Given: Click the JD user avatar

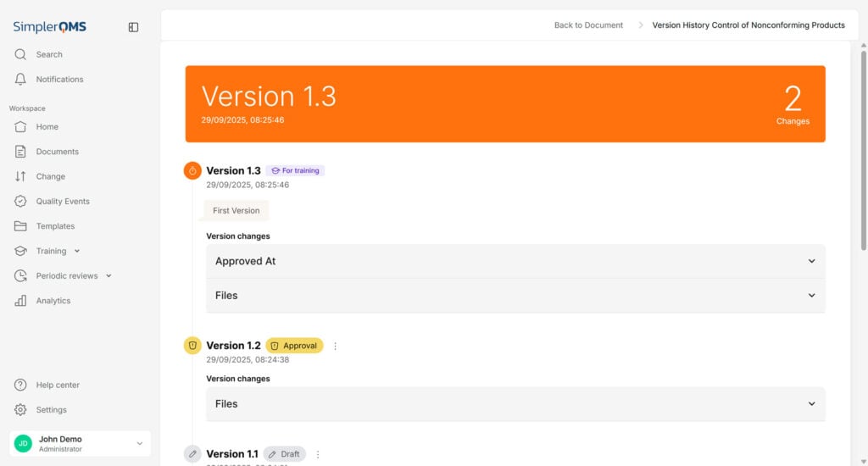Looking at the screenshot, I should point(23,443).
